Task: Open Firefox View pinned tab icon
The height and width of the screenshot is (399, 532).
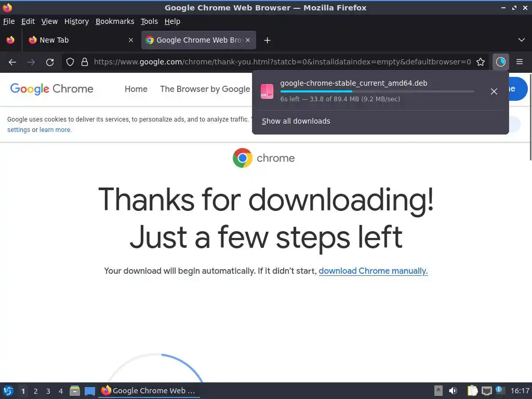Action: [x=10, y=40]
